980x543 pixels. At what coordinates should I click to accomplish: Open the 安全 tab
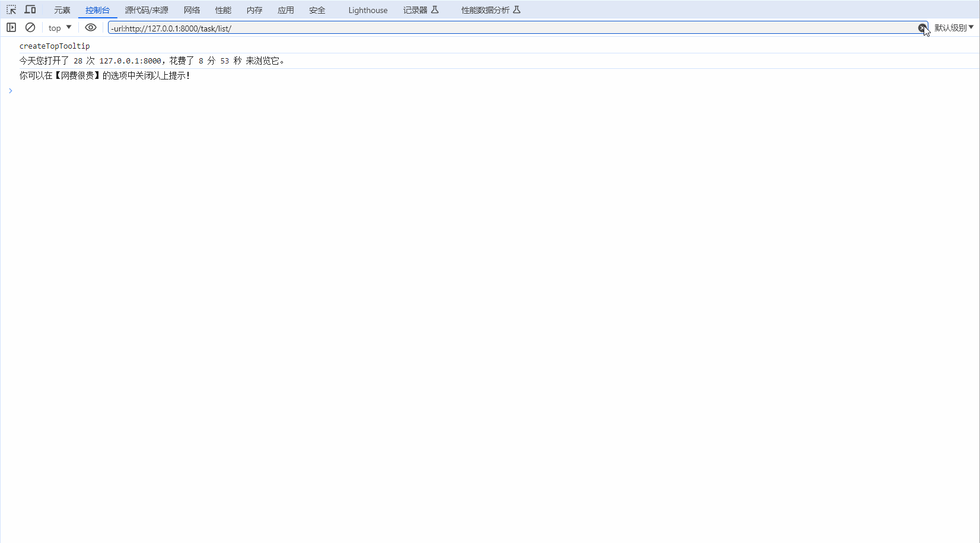[x=317, y=10]
